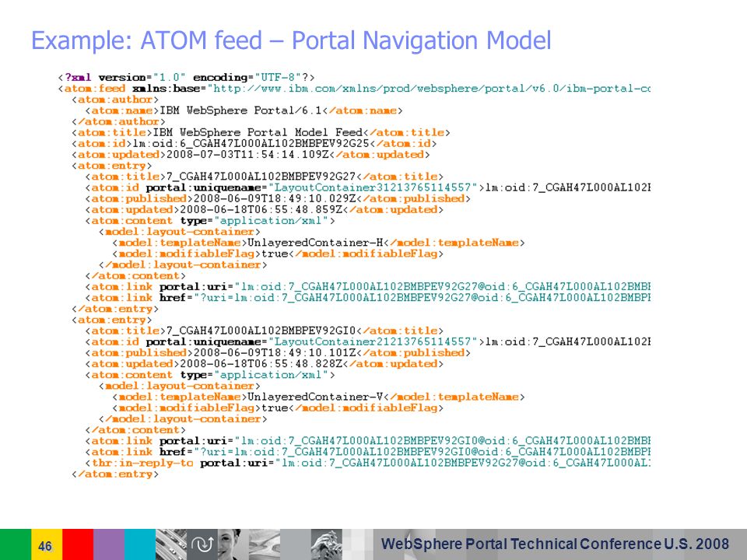Select the published date 2008-06-09T18:49:10.029Z
The height and width of the screenshot is (560, 747).
(275, 198)
